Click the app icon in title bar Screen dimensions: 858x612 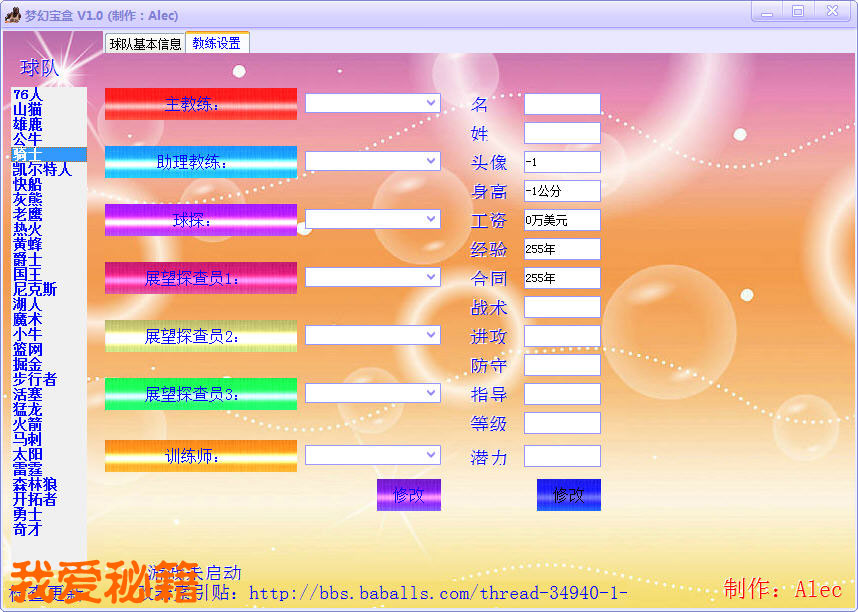coord(13,14)
